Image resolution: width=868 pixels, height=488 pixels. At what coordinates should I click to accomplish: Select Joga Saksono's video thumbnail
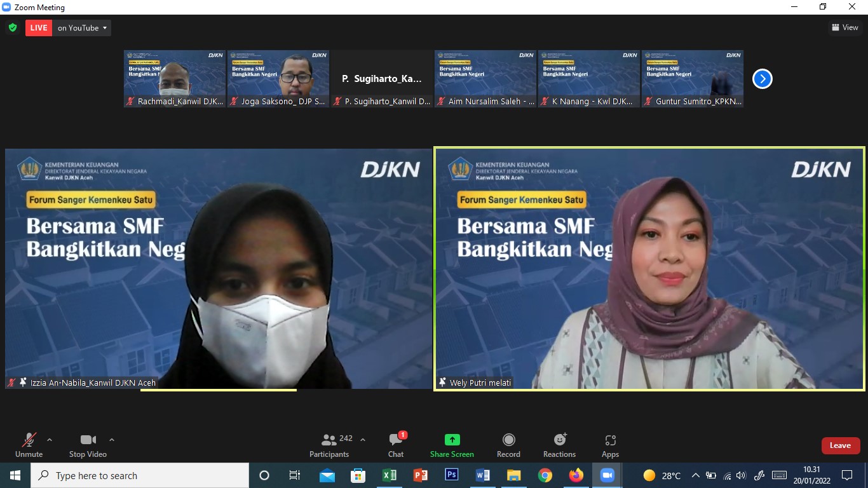[278, 78]
